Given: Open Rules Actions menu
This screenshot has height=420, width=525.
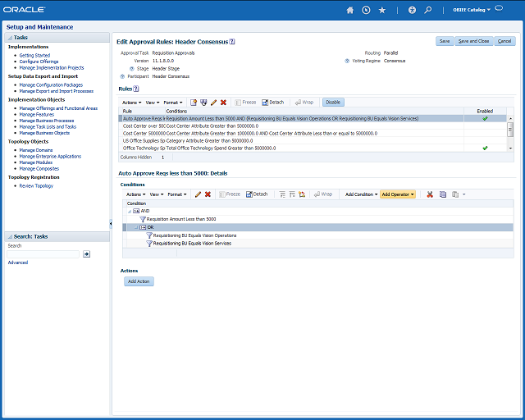Looking at the screenshot, I should pos(131,103).
